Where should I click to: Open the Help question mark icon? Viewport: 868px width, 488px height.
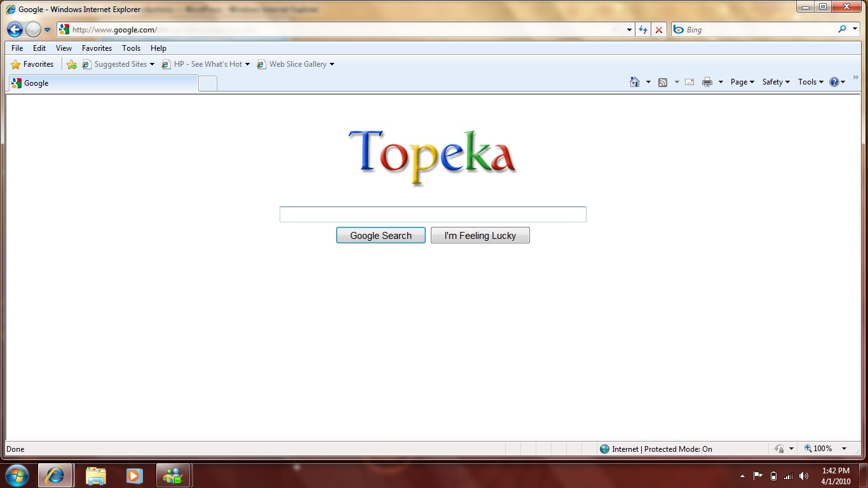point(834,82)
